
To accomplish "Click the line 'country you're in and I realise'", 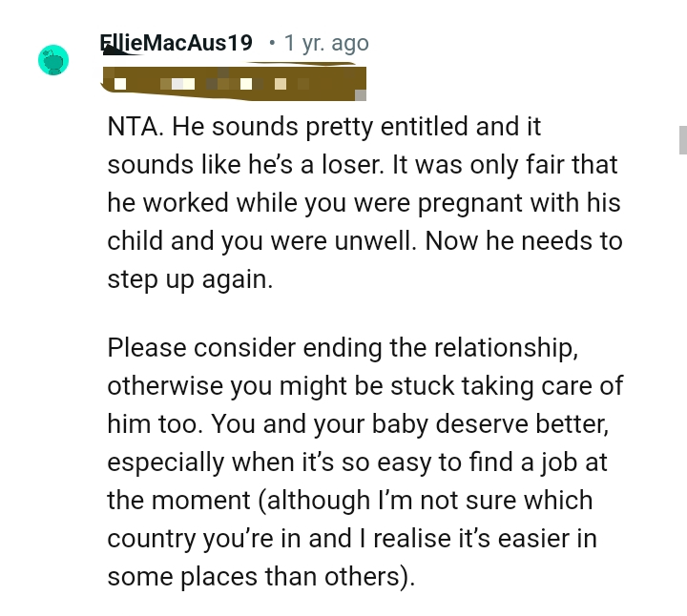I will coord(351,539).
